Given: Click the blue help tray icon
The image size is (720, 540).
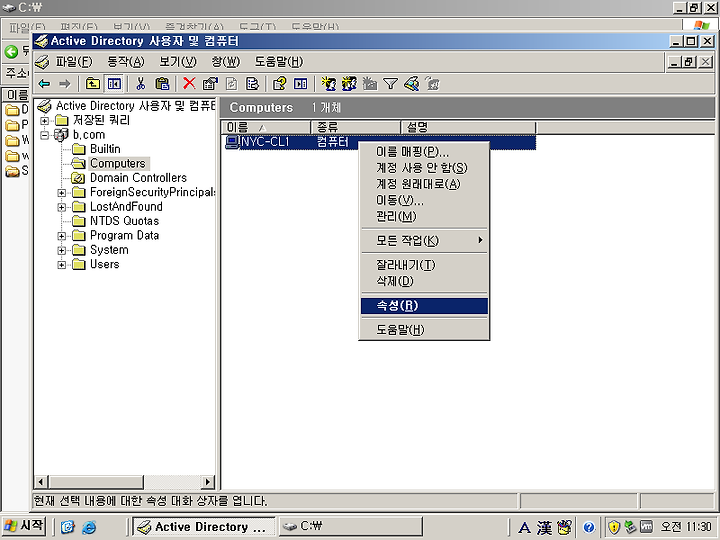Looking at the screenshot, I should pos(589,527).
